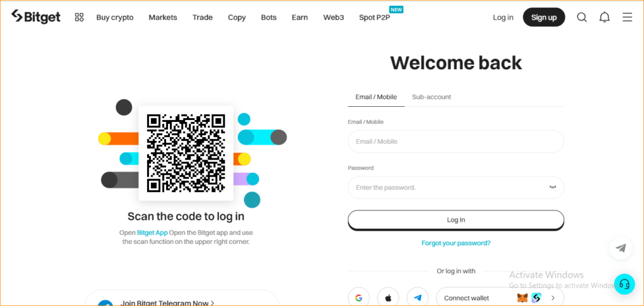The image size is (644, 306).
Task: Click the login QR code
Action: (x=186, y=153)
